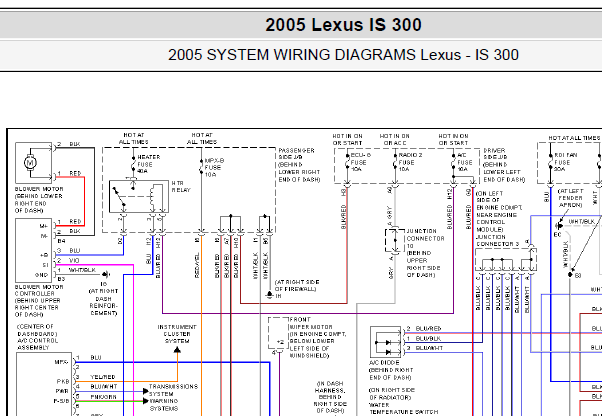Click the 'JUNCTION CONNECTOR 10' label
The image size is (602, 416).
425,238
